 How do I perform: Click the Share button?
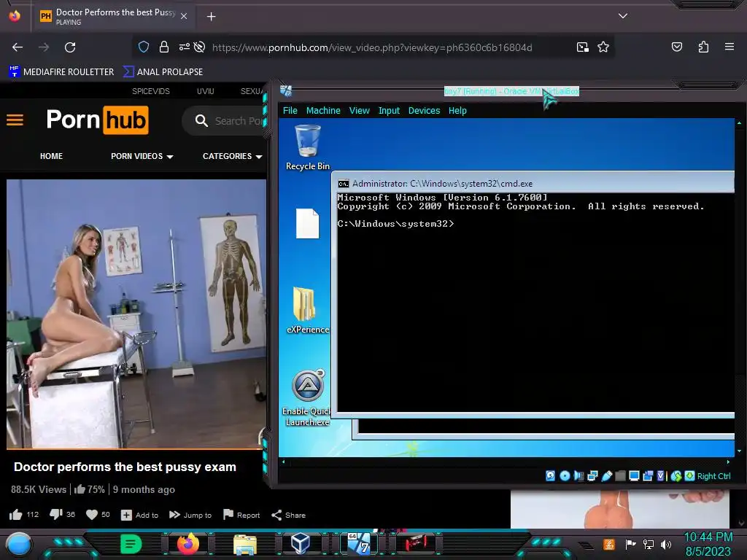tap(289, 516)
